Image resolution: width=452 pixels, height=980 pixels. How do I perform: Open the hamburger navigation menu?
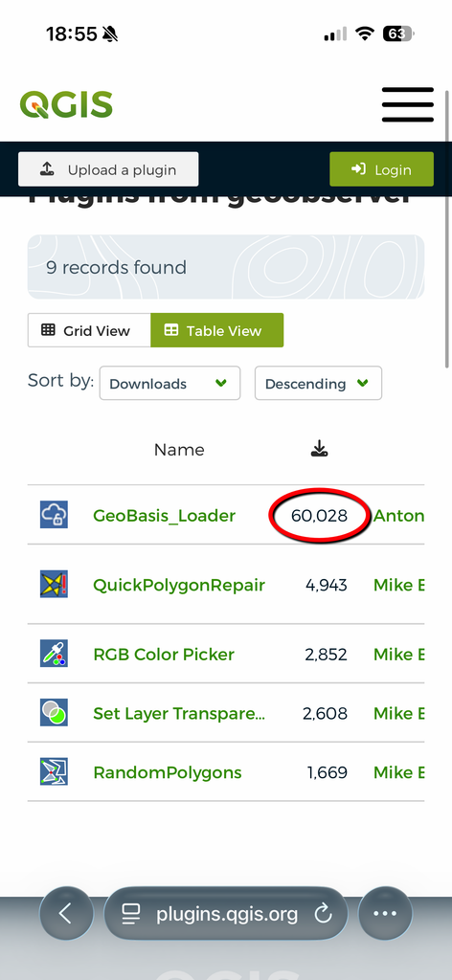coord(408,105)
